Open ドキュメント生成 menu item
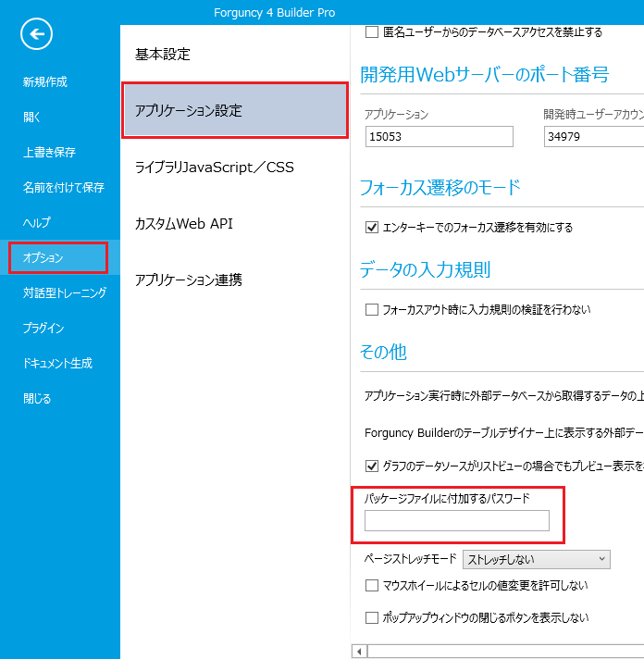 (x=57, y=363)
